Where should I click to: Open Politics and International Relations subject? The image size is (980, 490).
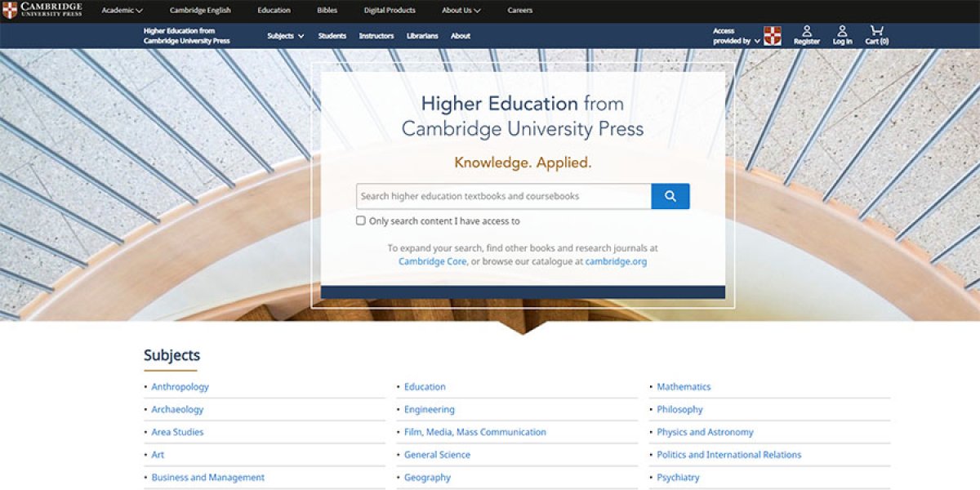(x=729, y=455)
